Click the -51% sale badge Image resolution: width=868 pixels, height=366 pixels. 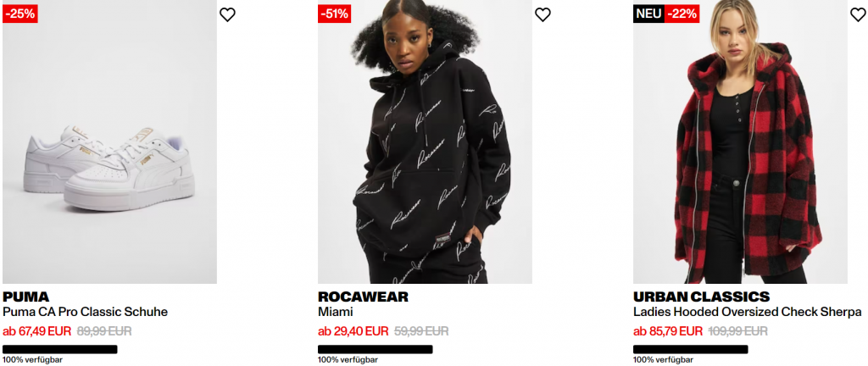coord(335,14)
